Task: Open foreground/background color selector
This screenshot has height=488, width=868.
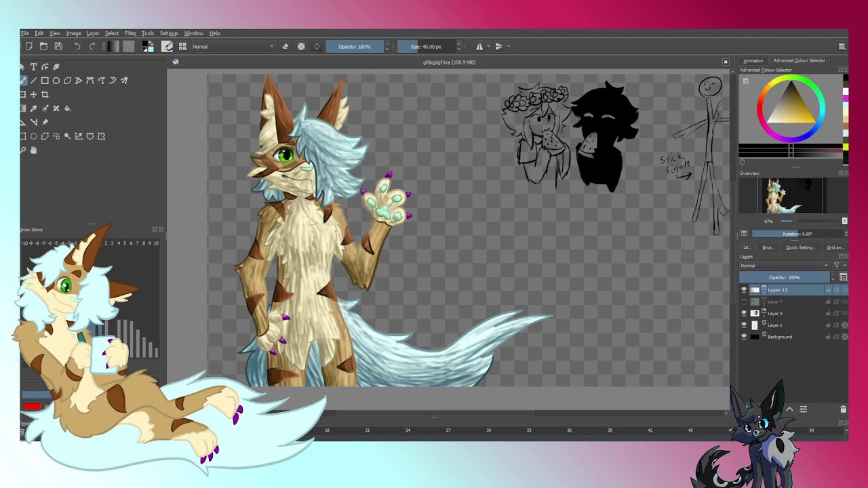Action: [146, 46]
